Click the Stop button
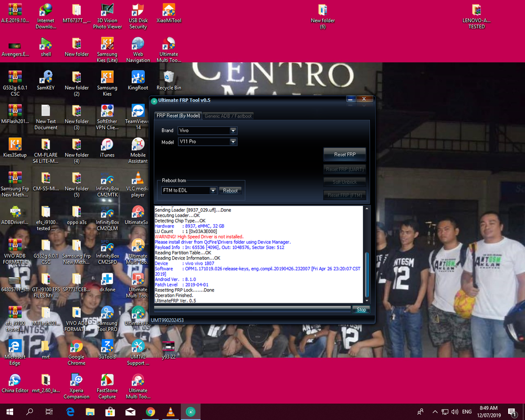Image resolution: width=525 pixels, height=420 pixels. click(361, 309)
